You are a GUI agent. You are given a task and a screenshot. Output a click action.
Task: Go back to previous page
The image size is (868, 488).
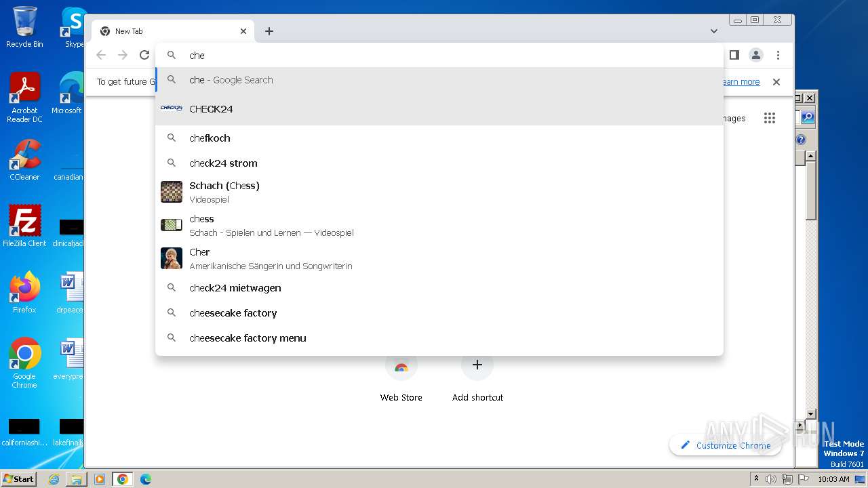tap(101, 56)
